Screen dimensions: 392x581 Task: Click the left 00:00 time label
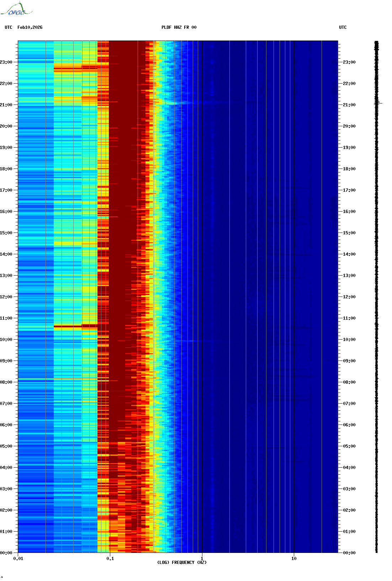pyautogui.click(x=6, y=553)
